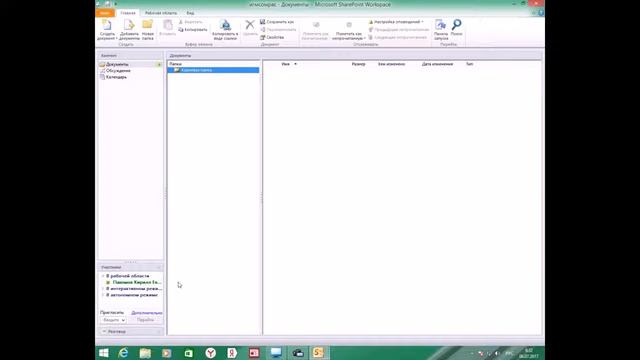Select member Павлюков Кирилл in the list
Viewport: 640px width, 360px height.
133,282
